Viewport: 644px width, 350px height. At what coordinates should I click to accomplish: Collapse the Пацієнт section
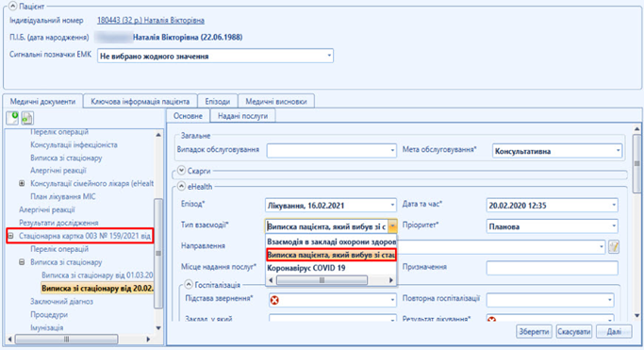click(13, 6)
